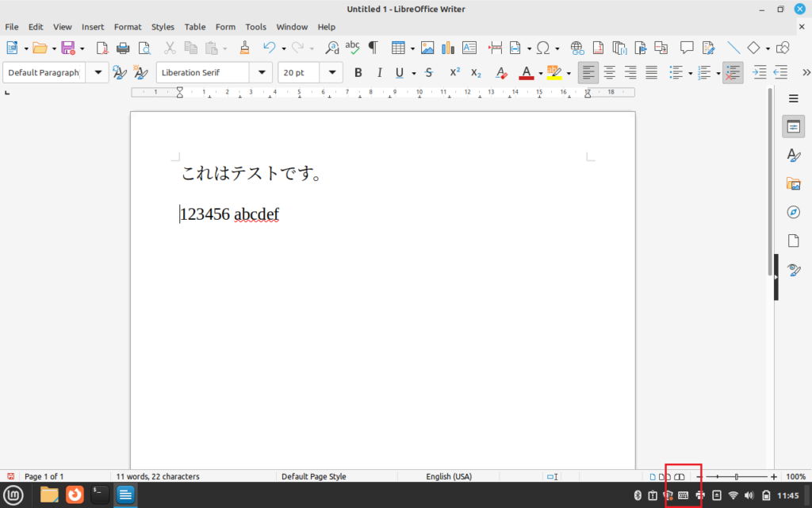Insert a chart
The image size is (812, 508).
click(x=448, y=48)
